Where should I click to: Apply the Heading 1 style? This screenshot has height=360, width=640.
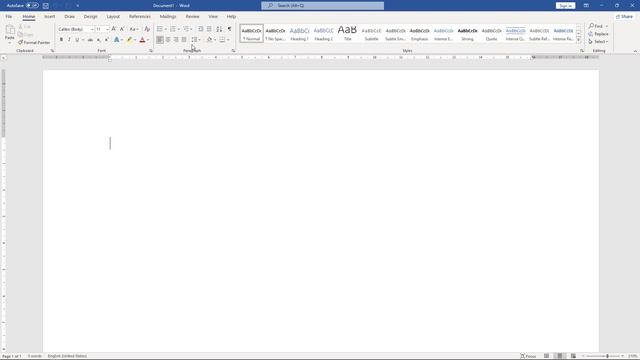coord(299,33)
